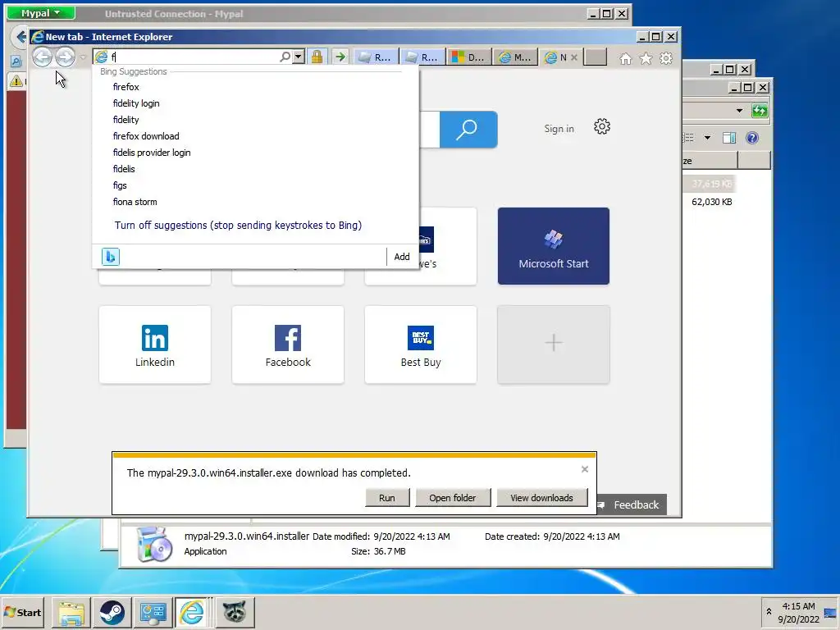Open the Tools gear icon in Internet Explorer
The width and height of the screenshot is (840, 630).
(x=666, y=58)
